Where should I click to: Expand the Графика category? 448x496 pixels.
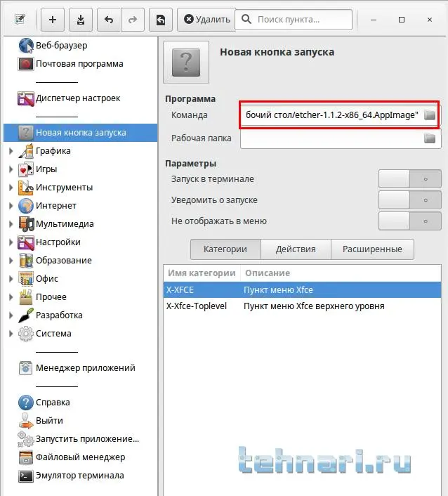(x=11, y=151)
